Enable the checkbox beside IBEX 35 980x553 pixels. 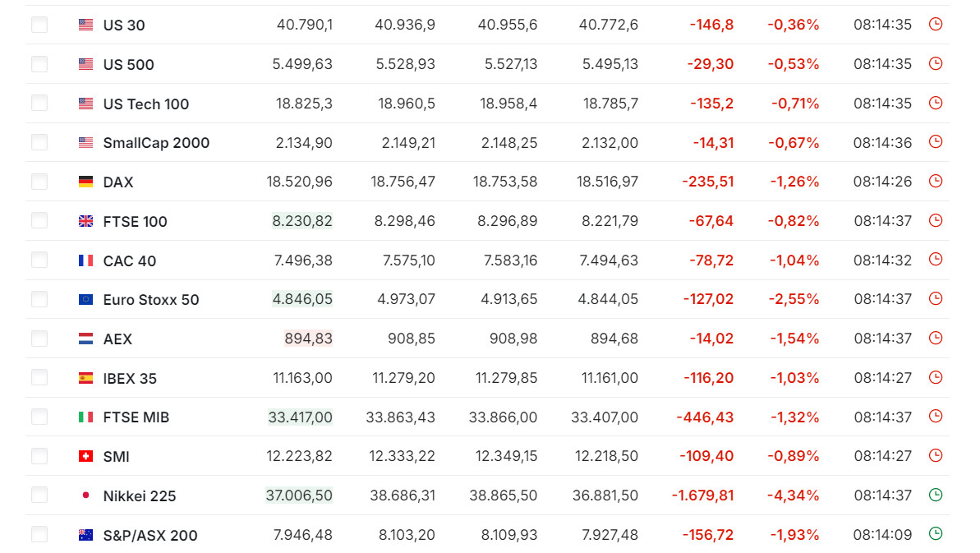(39, 378)
